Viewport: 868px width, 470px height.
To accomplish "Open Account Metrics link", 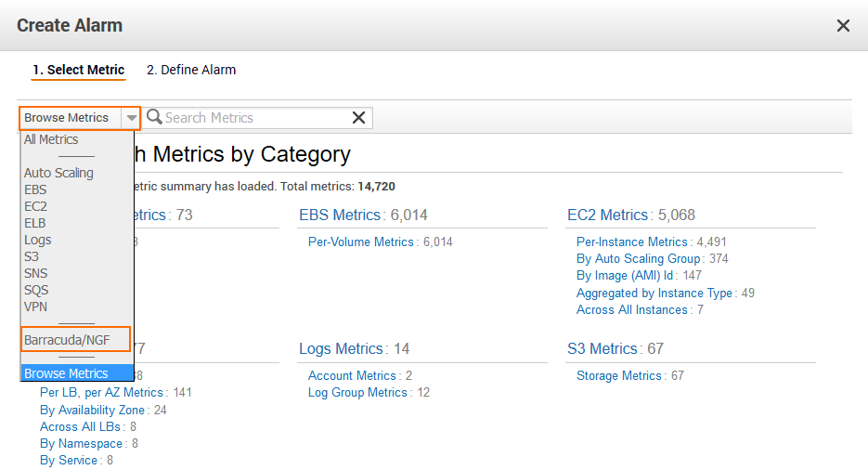I will click(352, 375).
